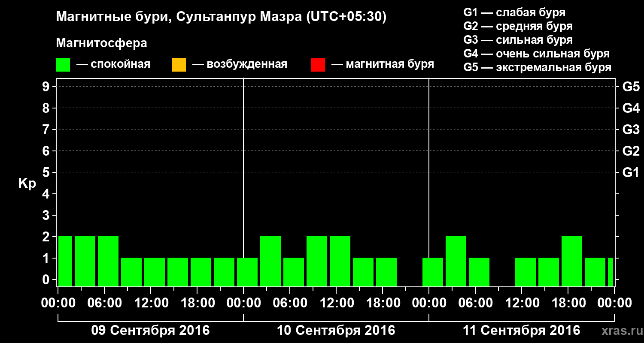Click the '09 Сентября 2016' date label
The width and height of the screenshot is (644, 343).
tap(151, 330)
